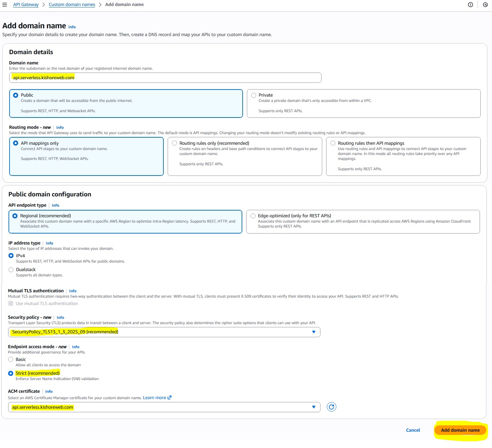This screenshot has width=492, height=448.
Task: Cancel adding the domain name
Action: click(413, 430)
